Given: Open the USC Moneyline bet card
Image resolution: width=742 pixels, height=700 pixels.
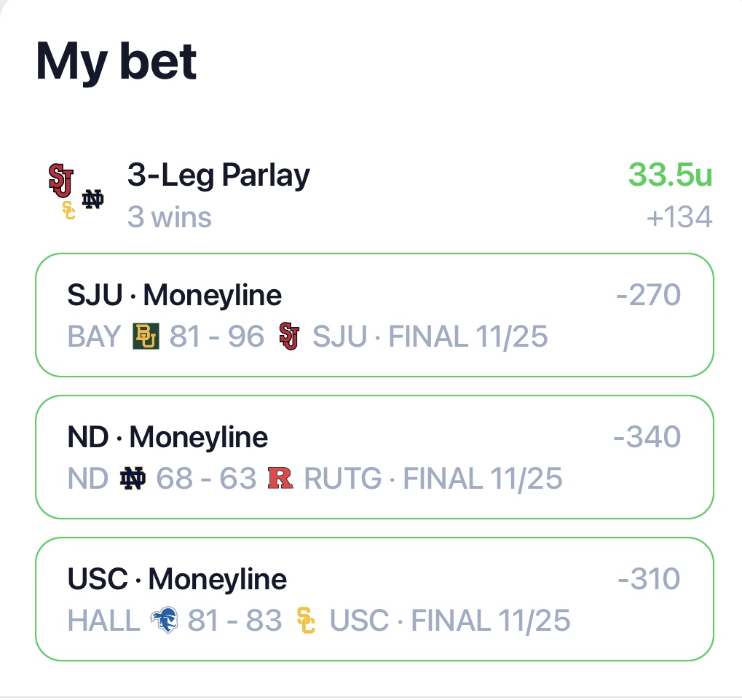Looking at the screenshot, I should [x=374, y=599].
